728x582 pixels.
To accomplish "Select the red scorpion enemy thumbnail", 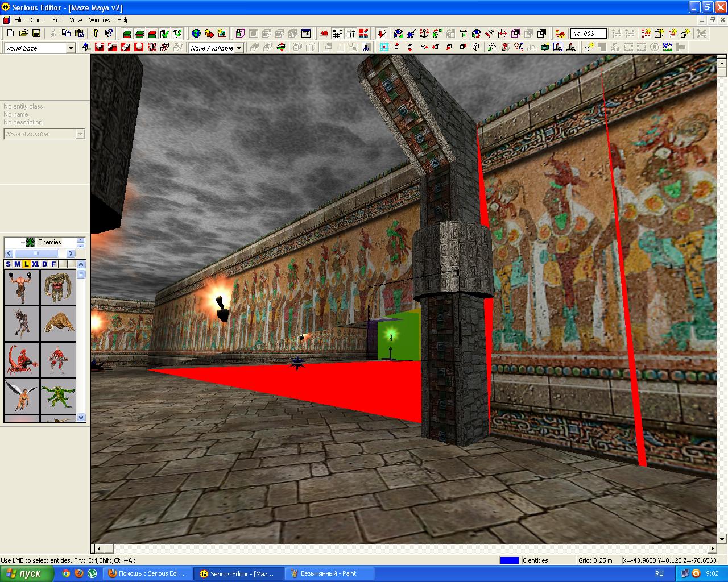I will point(22,359).
